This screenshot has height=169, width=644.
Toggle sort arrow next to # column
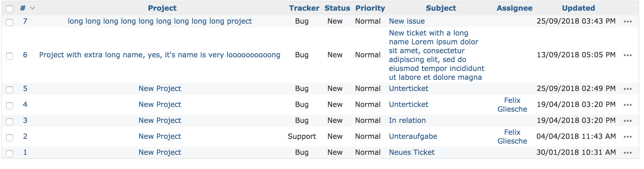click(x=33, y=8)
